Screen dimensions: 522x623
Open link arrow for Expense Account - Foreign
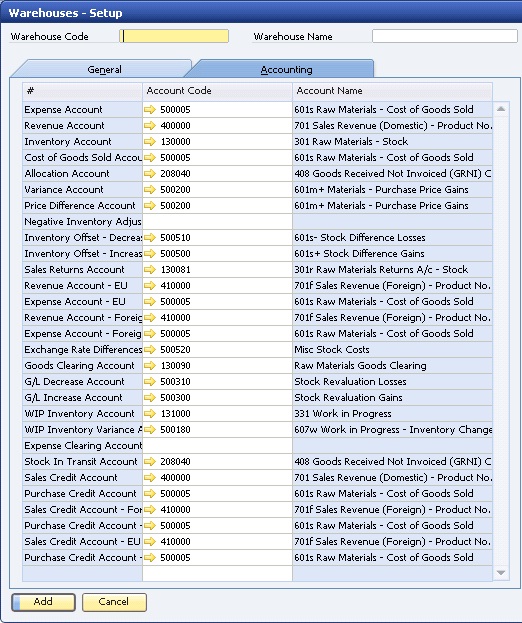point(150,333)
